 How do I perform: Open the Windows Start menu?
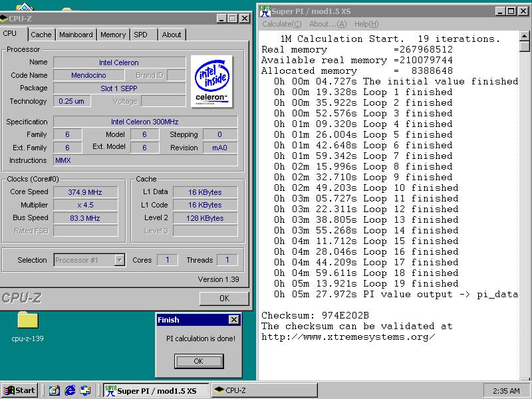(20, 390)
